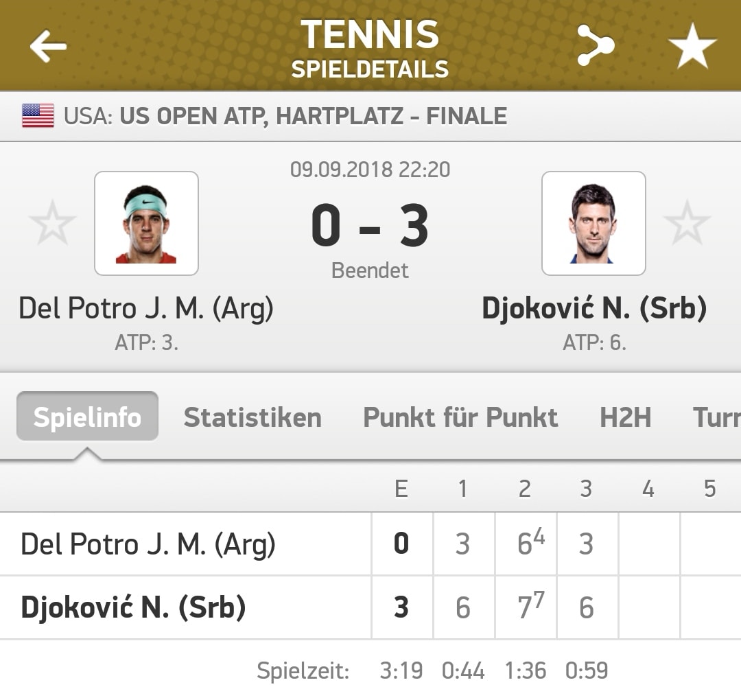Favorite Del Potro with the star outline

point(52,222)
